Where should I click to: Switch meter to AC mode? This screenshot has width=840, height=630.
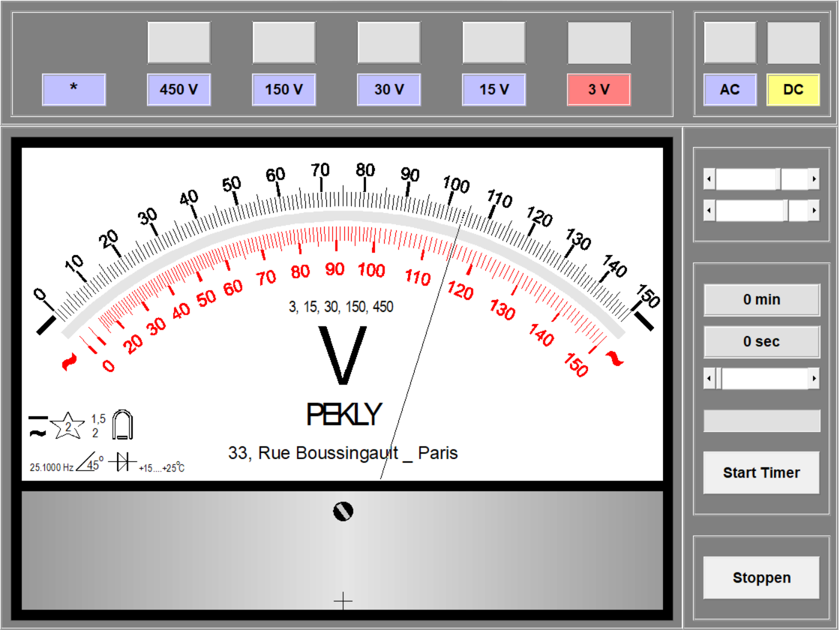pyautogui.click(x=730, y=89)
